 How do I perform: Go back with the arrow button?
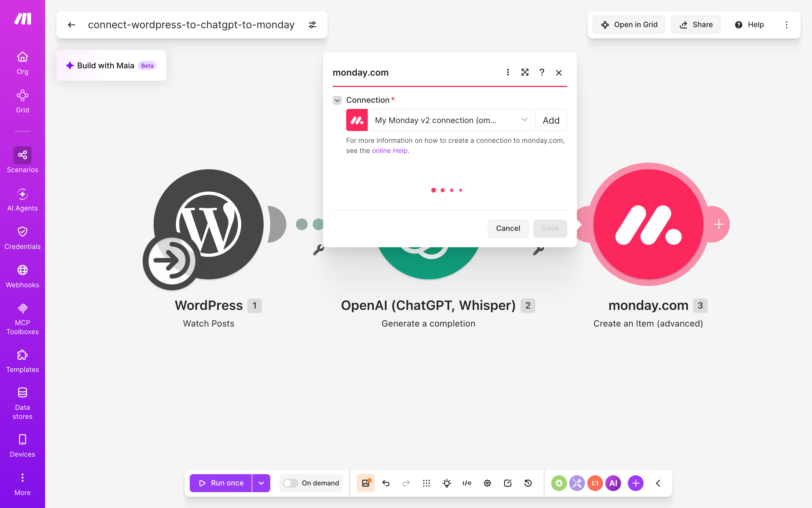point(71,25)
